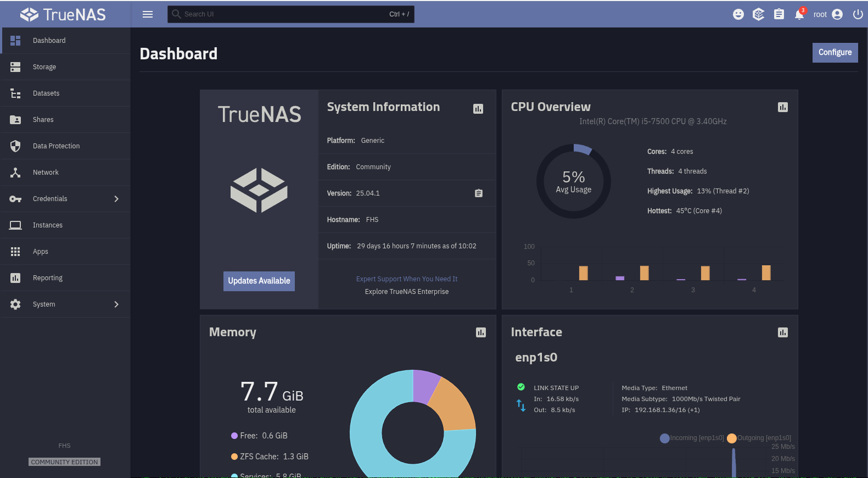868x478 pixels.
Task: Go to the Reporting section
Action: tap(65, 278)
